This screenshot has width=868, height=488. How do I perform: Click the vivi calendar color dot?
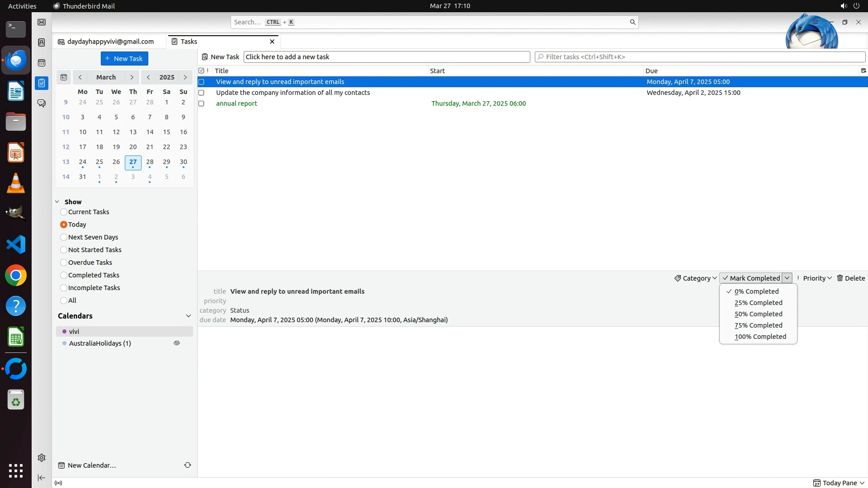click(x=65, y=332)
